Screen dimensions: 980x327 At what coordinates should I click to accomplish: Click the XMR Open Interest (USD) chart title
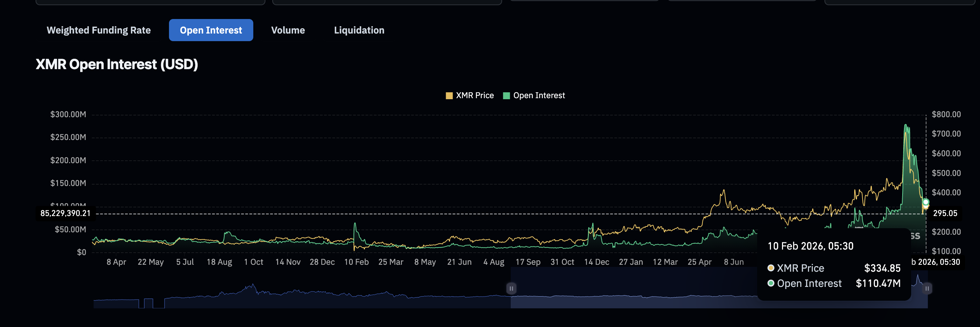116,64
